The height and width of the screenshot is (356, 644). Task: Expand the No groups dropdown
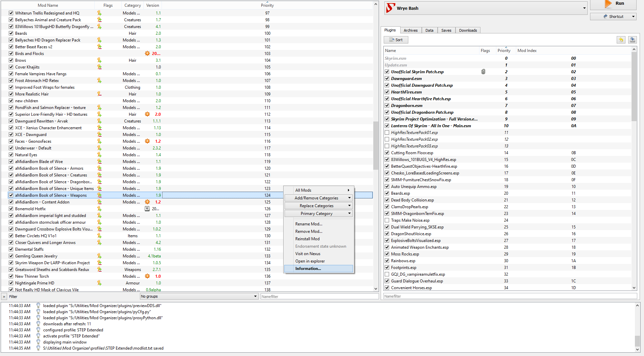coord(255,296)
